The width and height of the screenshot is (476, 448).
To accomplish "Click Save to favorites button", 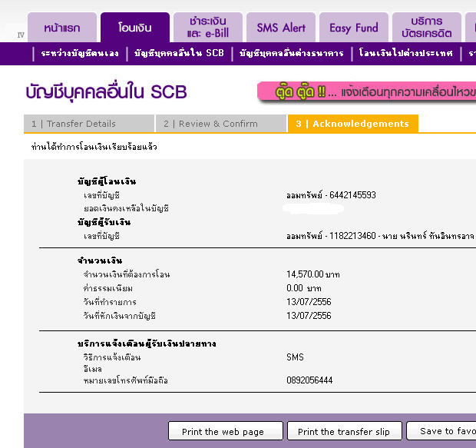I will coord(441,431).
